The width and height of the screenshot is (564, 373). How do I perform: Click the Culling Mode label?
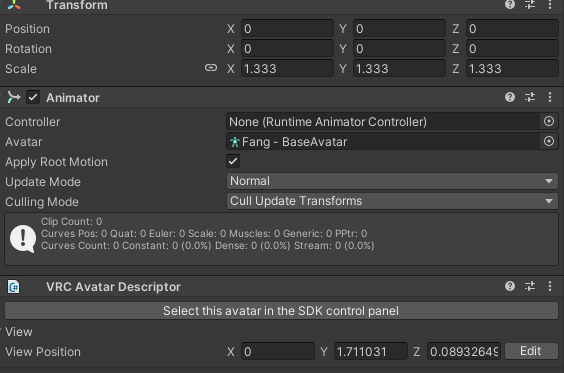[x=42, y=202]
